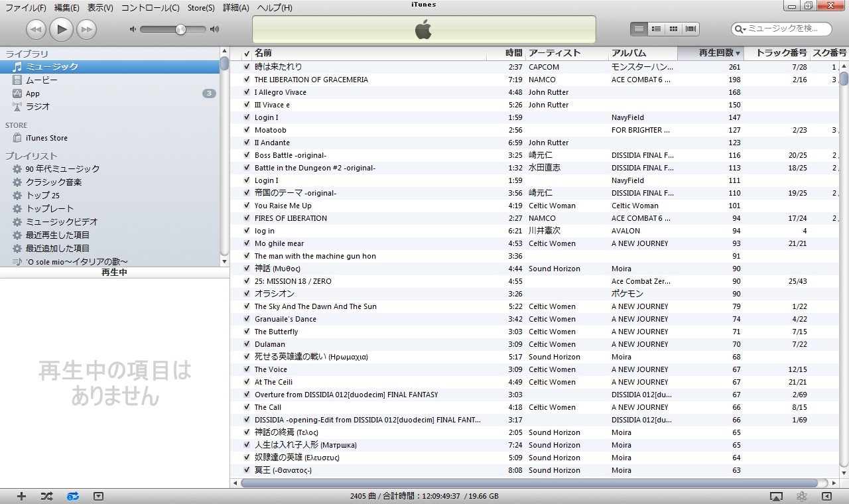Click the rewind previous track button
Viewport: 849px width, 504px height.
tap(36, 29)
